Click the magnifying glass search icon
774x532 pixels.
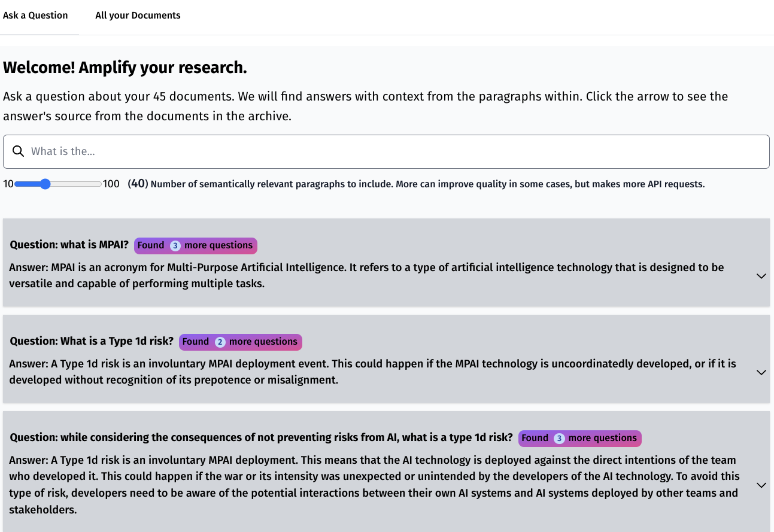tap(18, 151)
